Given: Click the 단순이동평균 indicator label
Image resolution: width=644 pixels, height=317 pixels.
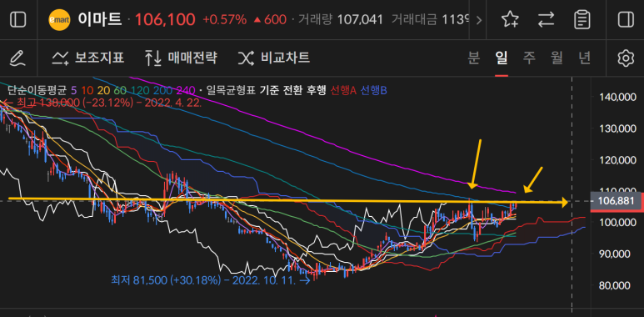Looking at the screenshot, I should 37,89.
